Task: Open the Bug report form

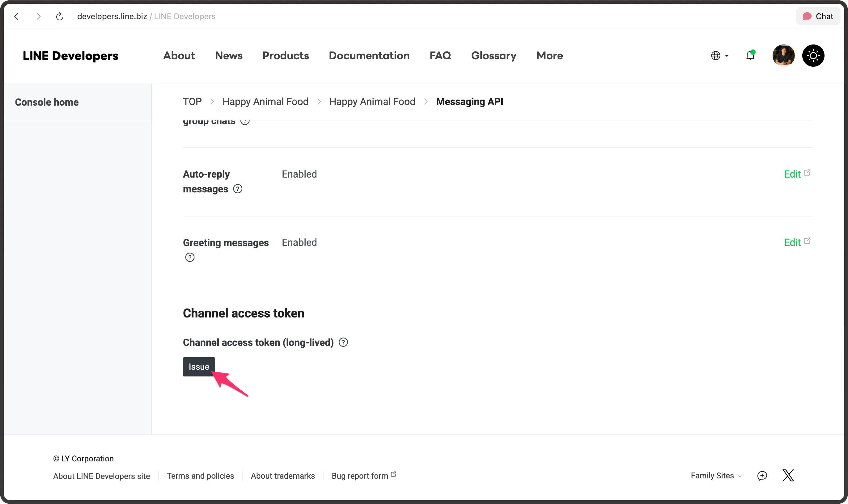Action: (360, 476)
